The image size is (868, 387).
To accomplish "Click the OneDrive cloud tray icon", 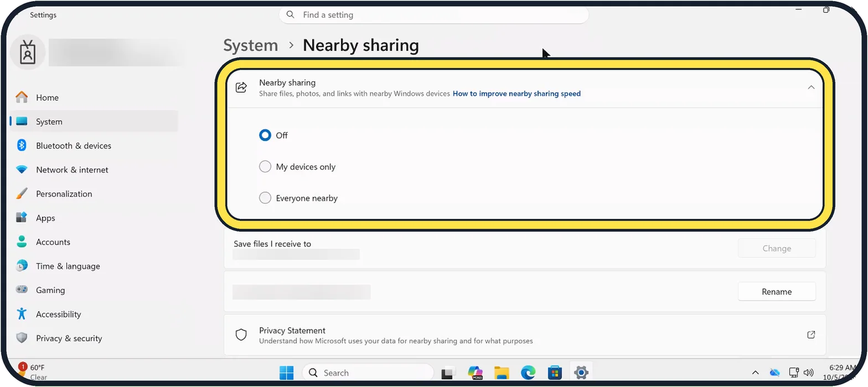I will click(x=774, y=373).
